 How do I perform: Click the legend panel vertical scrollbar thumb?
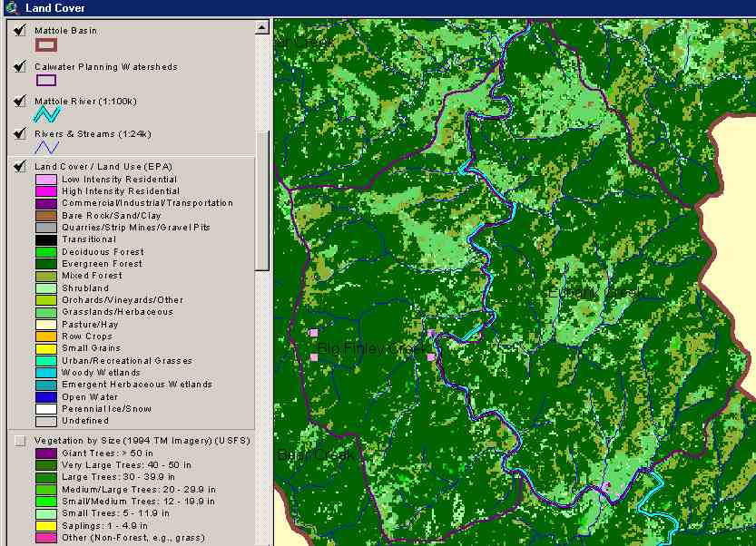point(262,200)
